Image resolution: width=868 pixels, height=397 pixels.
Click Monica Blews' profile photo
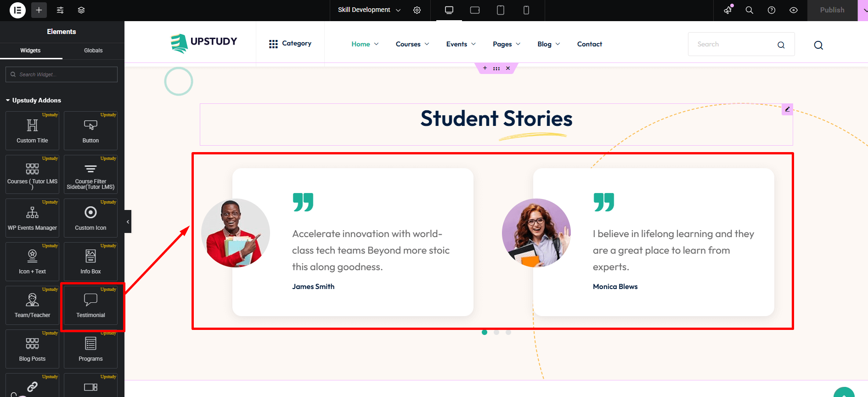(536, 233)
